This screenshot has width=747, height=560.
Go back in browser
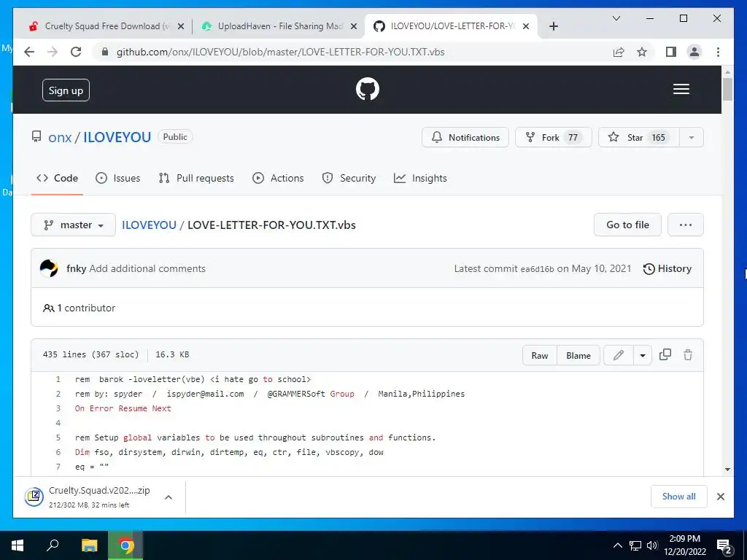click(x=29, y=52)
